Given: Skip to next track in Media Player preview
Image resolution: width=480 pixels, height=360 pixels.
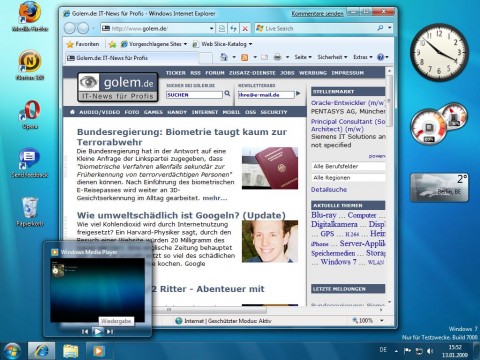Looking at the screenshot, I should 110,331.
